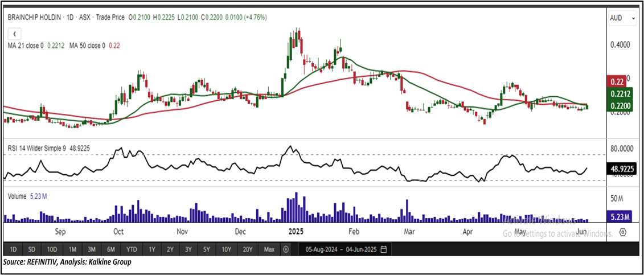
Task: Select the 1Y range
Action: [x=152, y=249]
